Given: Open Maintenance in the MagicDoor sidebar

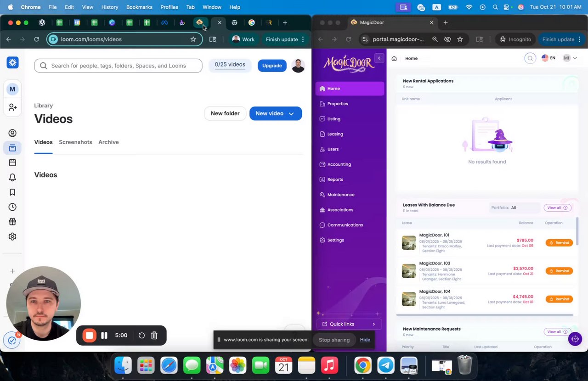Looking at the screenshot, I should 350,195.
